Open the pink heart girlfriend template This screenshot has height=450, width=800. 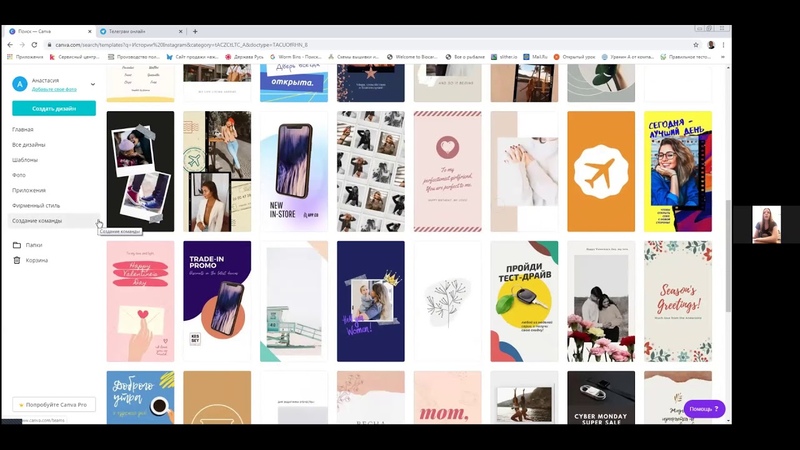447,171
